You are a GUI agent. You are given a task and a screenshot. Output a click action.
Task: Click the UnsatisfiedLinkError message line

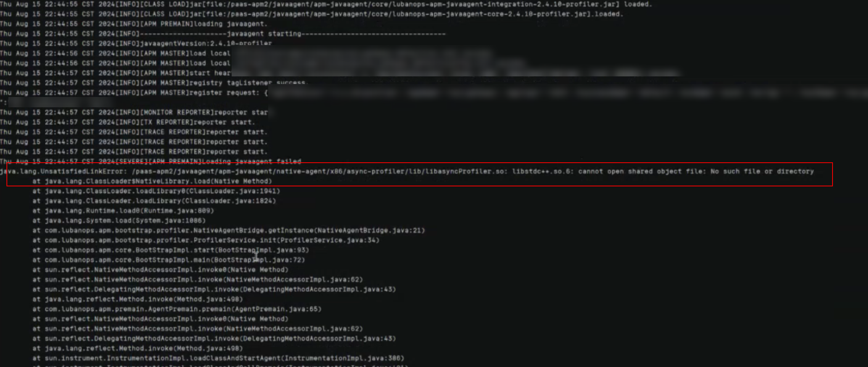[x=407, y=171]
